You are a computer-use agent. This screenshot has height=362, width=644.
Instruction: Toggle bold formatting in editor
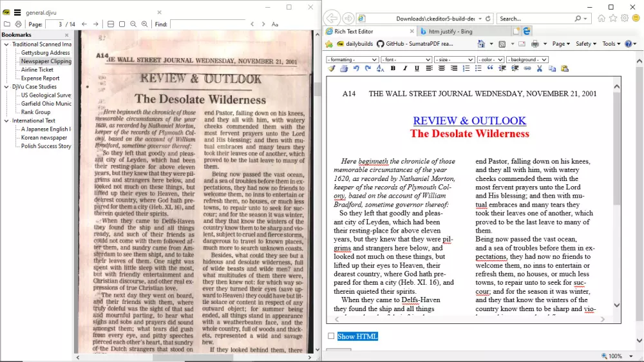pos(393,69)
